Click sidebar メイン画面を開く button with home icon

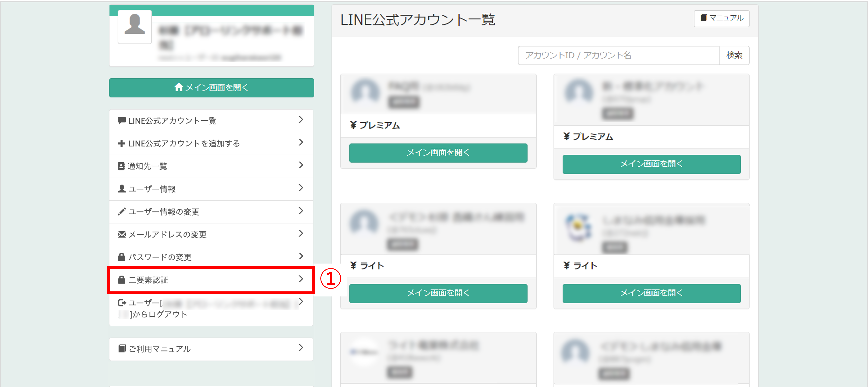click(211, 88)
